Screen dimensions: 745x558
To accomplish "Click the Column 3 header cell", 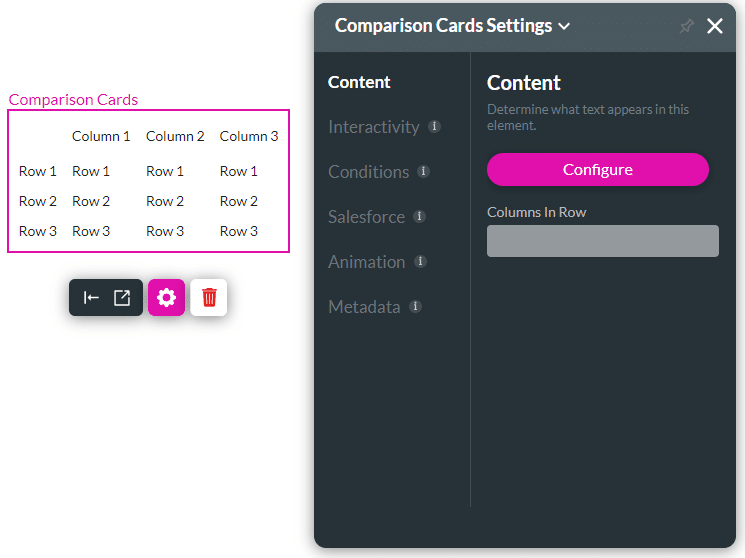I will pos(249,136).
